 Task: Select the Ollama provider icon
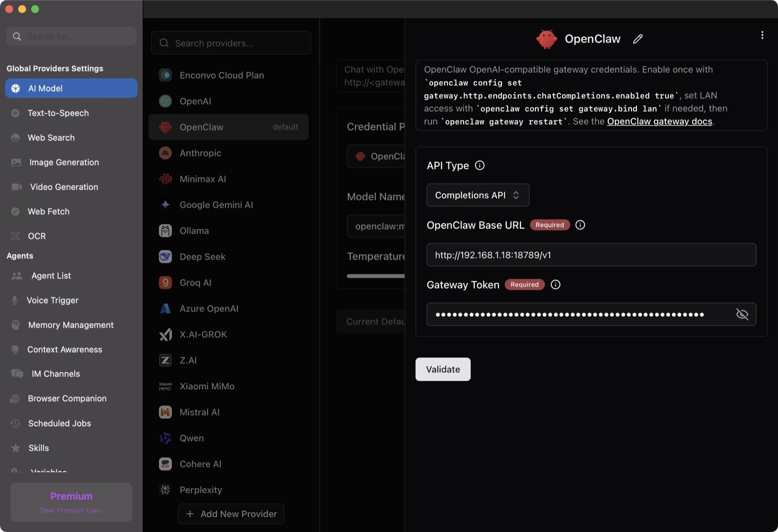[x=165, y=231]
